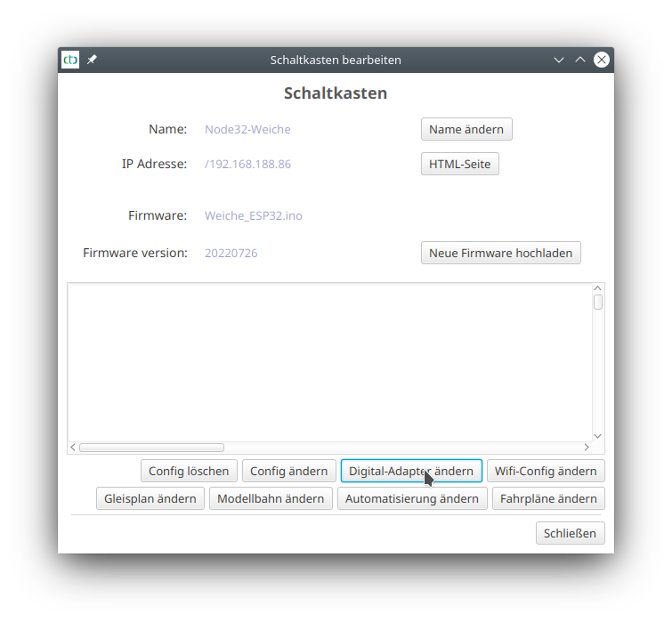Click Wifi-Config ändern

545,471
